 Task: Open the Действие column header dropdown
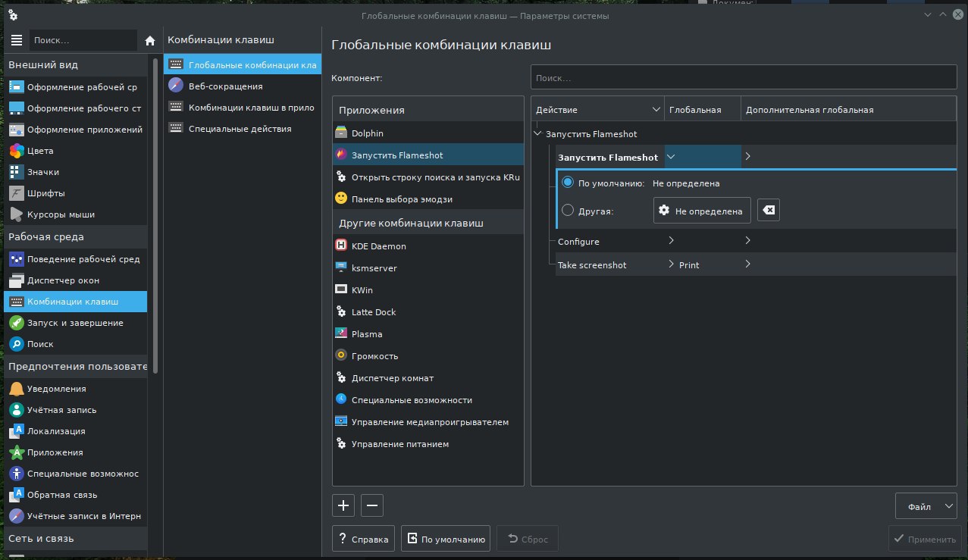coord(656,110)
